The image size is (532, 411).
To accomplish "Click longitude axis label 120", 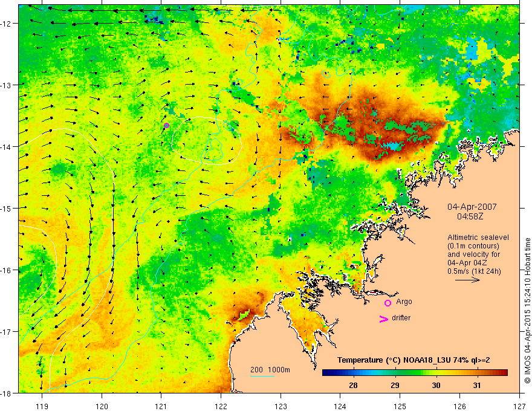I will coord(102,406).
